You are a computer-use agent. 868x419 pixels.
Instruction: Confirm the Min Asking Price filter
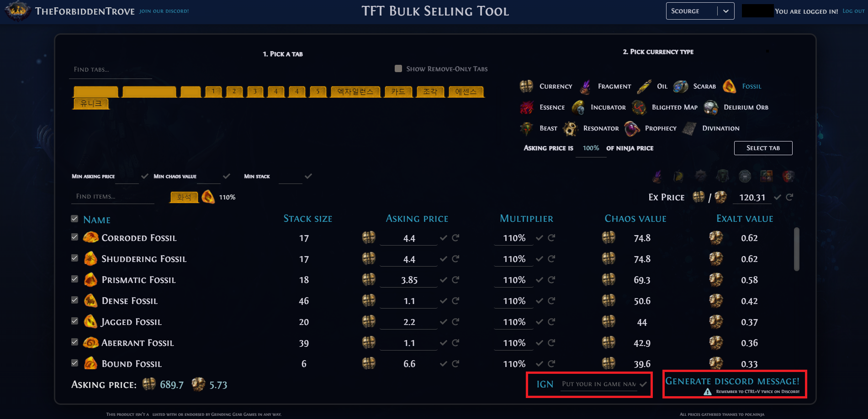pyautogui.click(x=145, y=176)
